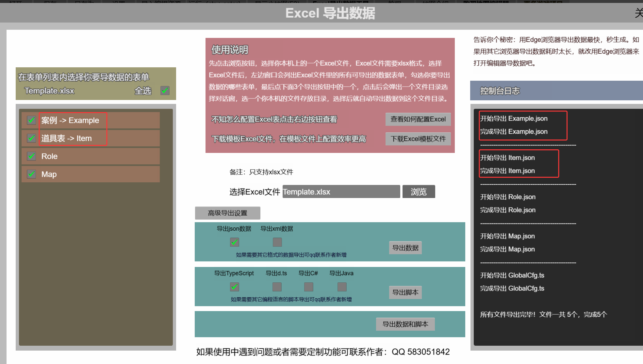Disable the 导出json数据 checkbox
The width and height of the screenshot is (643, 364).
pos(234,242)
